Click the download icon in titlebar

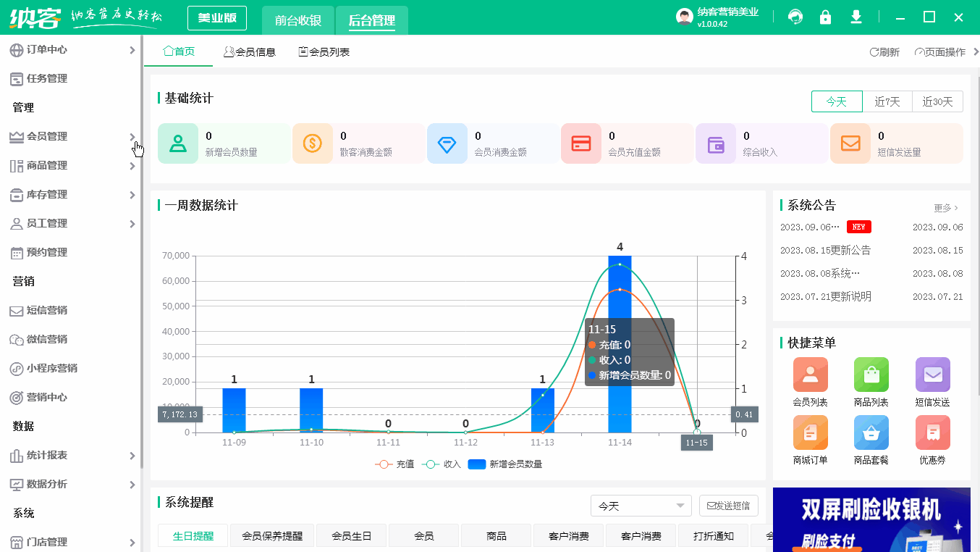point(856,16)
